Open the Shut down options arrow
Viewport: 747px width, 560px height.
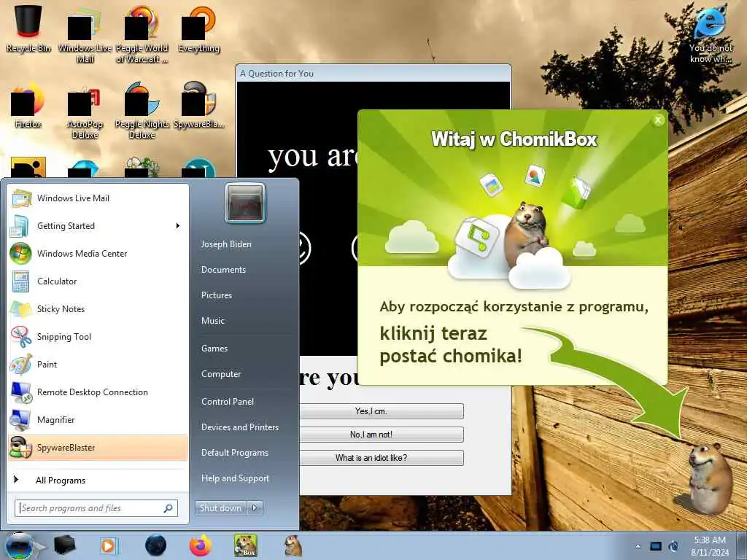pyautogui.click(x=255, y=508)
